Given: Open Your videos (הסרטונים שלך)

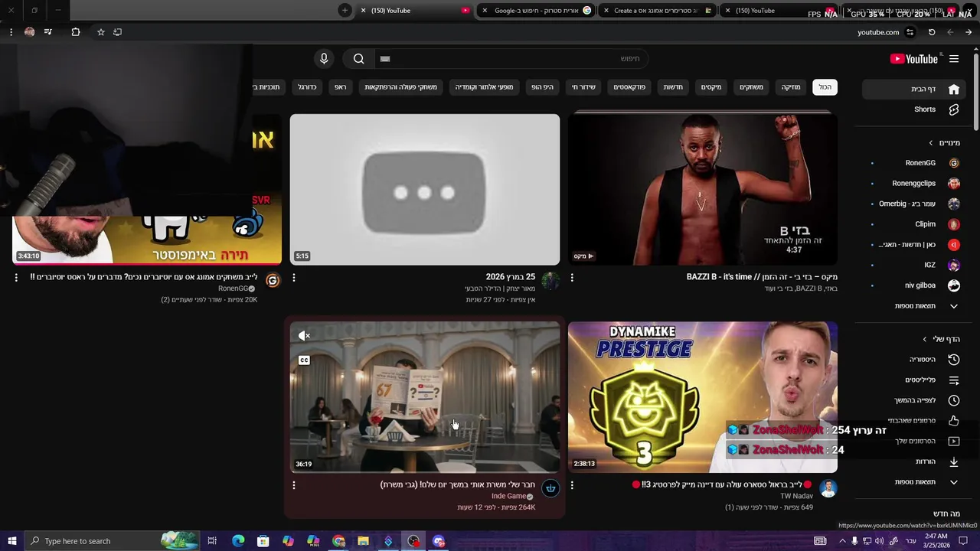Looking at the screenshot, I should (915, 441).
